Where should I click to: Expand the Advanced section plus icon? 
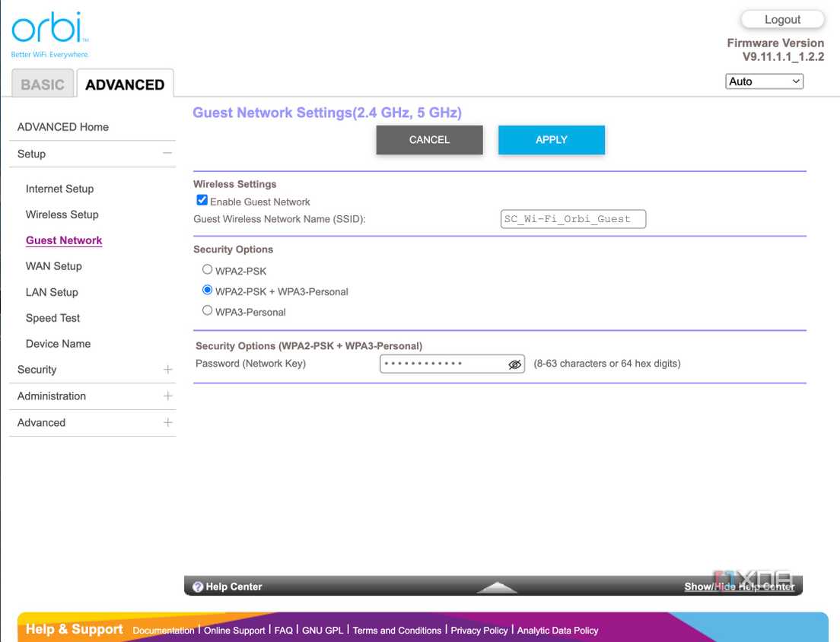167,422
